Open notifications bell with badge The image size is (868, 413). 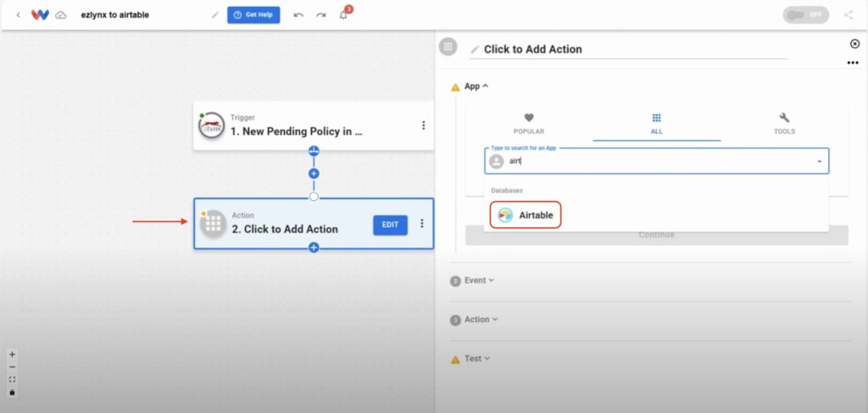[344, 14]
